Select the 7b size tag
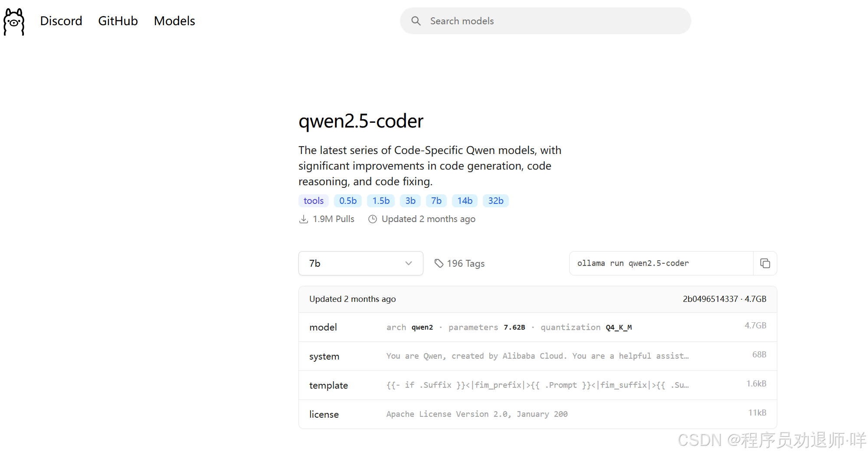The width and height of the screenshot is (868, 455). [x=436, y=201]
